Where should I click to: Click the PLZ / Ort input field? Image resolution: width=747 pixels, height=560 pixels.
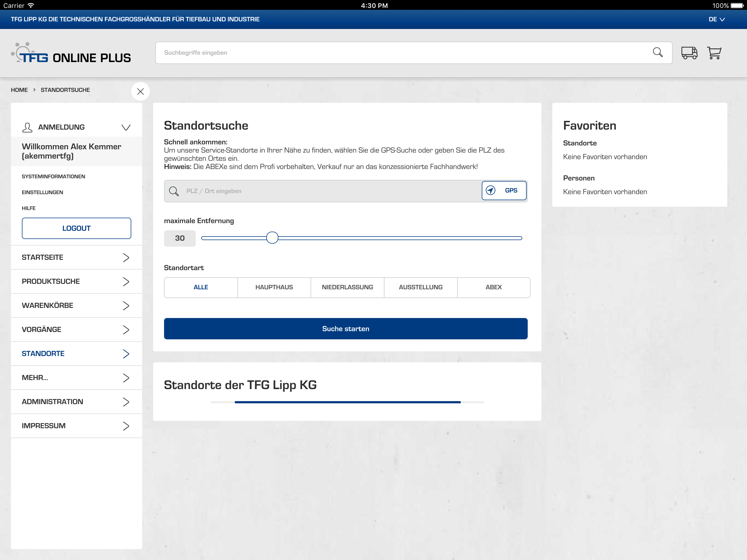[x=331, y=191]
